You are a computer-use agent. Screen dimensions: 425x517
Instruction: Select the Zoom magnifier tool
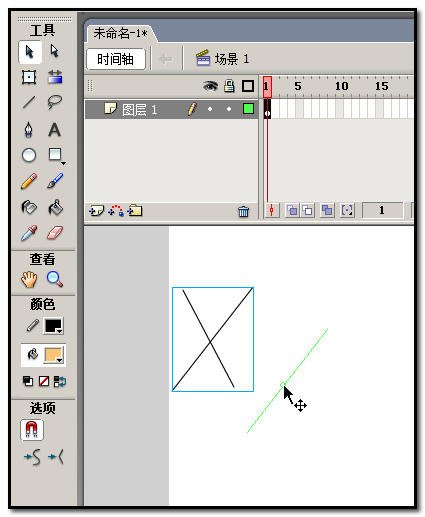pos(55,279)
